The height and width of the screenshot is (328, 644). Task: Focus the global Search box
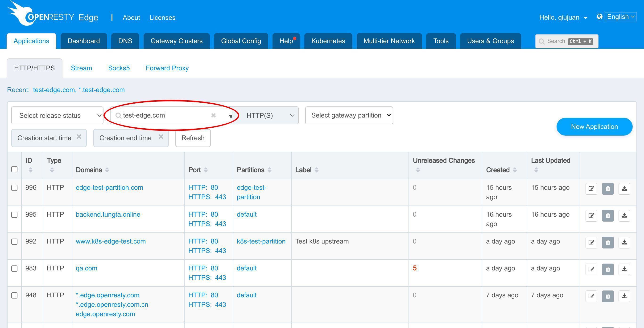click(566, 41)
